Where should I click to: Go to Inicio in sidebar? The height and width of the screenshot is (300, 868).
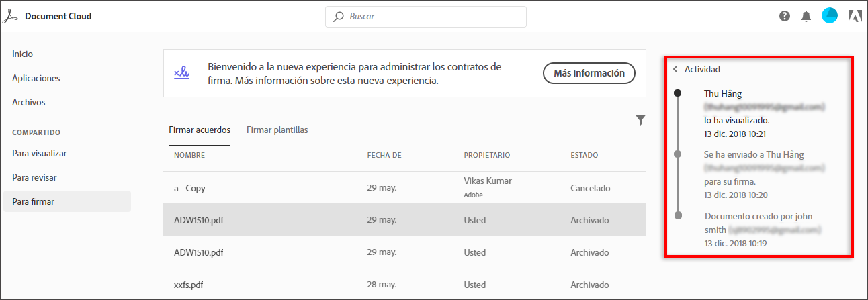pos(23,54)
